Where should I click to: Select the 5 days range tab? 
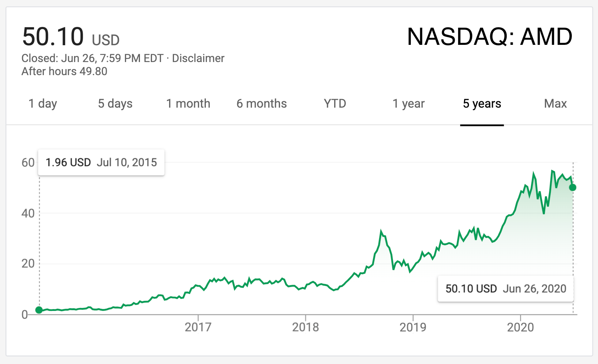[115, 104]
